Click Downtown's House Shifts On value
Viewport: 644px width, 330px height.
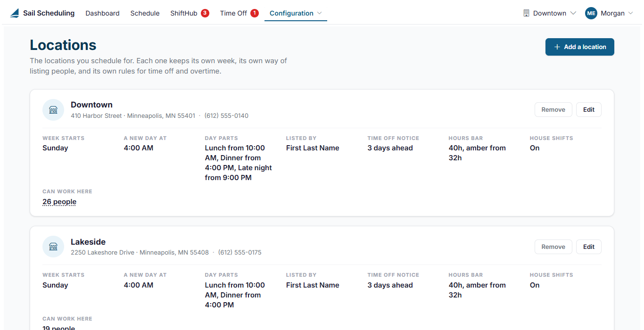point(535,148)
